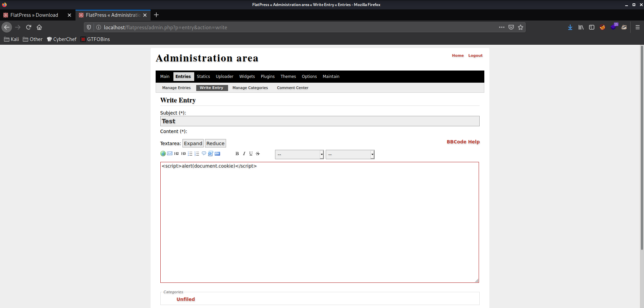Insert a bulleted list

click(x=190, y=153)
